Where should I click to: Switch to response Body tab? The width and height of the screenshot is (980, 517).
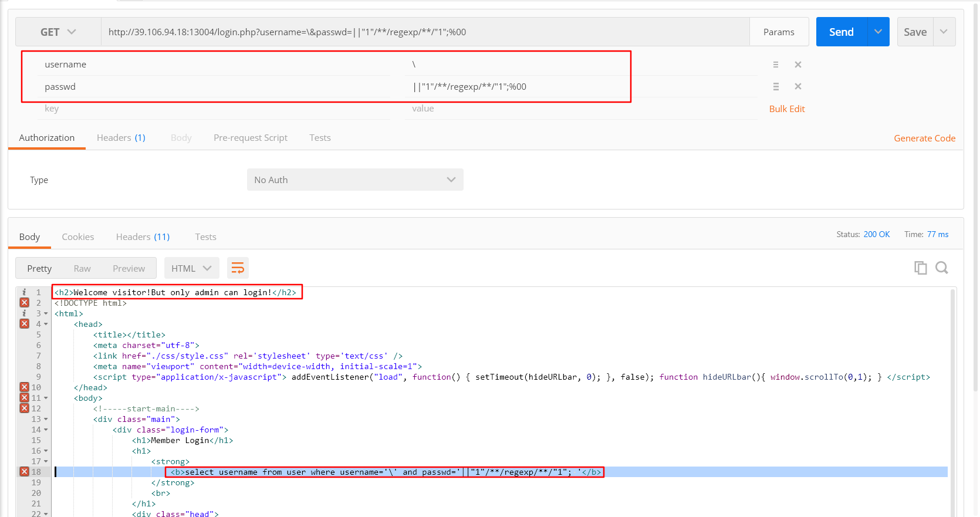[x=29, y=237]
